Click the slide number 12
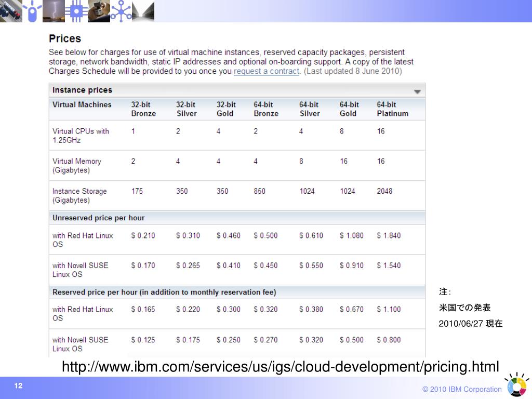Image resolution: width=532 pixels, height=399 pixels. tap(18, 386)
